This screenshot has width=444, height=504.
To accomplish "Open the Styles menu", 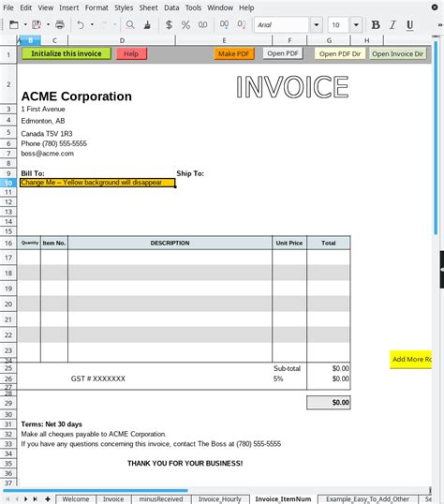I will [124, 7].
